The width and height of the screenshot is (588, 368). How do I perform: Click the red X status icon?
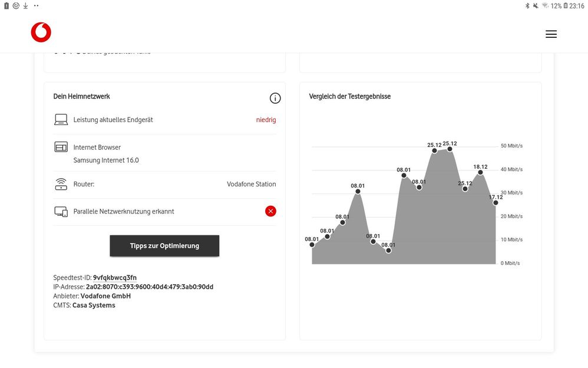[270, 211]
